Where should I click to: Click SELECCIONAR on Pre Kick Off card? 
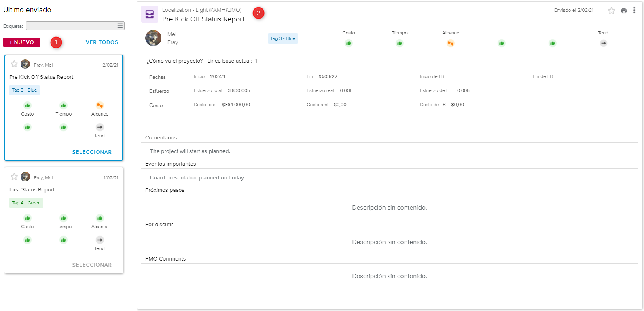click(92, 152)
